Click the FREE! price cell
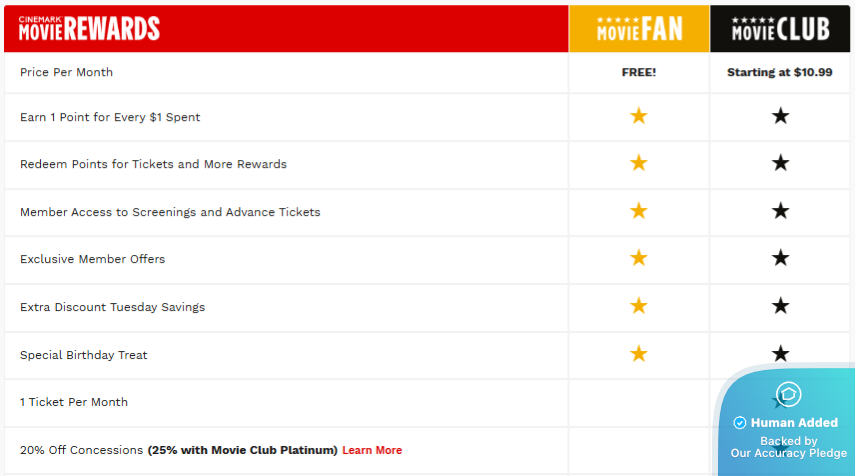Screen dimensions: 855x476 [639, 72]
